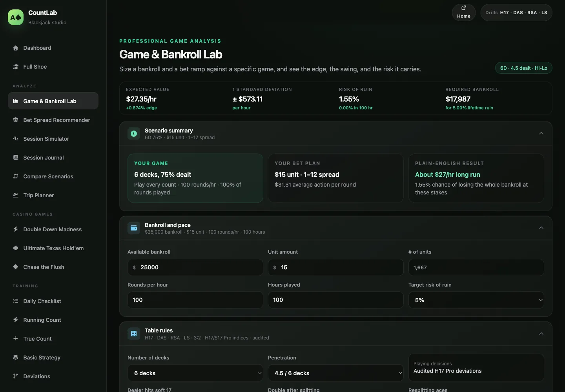Screen dimensions: 565x392
Task: Click the +0.874% edge text
Action: point(141,108)
